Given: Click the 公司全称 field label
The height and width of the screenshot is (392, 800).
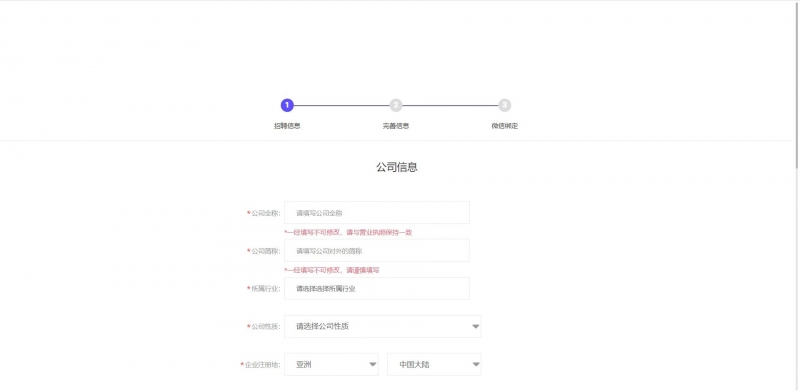Looking at the screenshot, I should pos(265,213).
